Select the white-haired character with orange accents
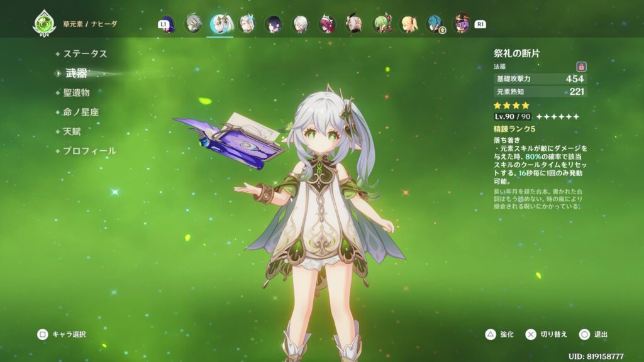 pyautogui.click(x=354, y=24)
